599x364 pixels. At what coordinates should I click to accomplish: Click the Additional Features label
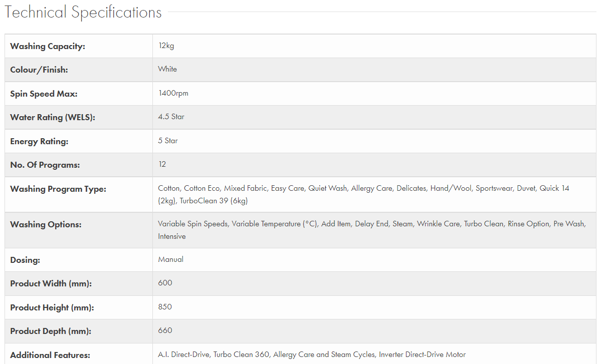tap(50, 355)
